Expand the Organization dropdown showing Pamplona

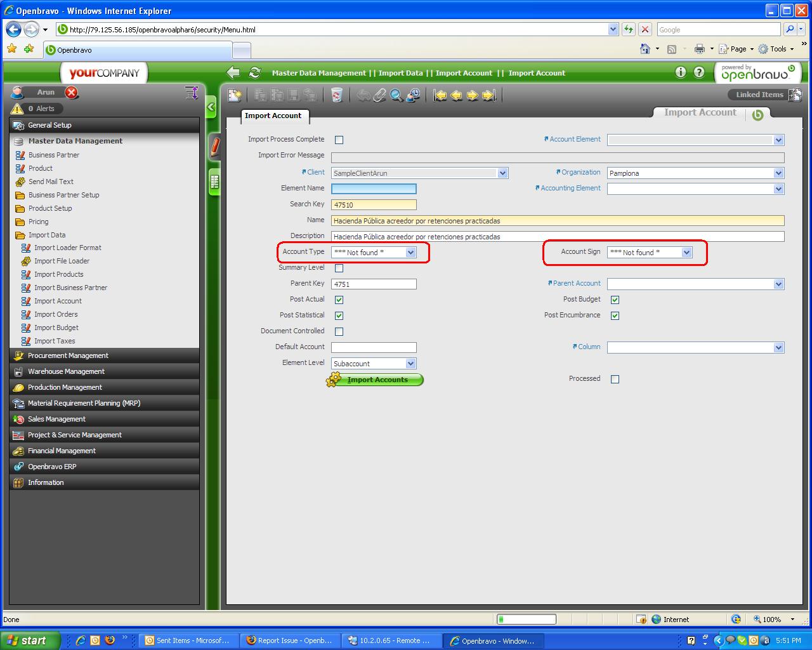(x=778, y=173)
